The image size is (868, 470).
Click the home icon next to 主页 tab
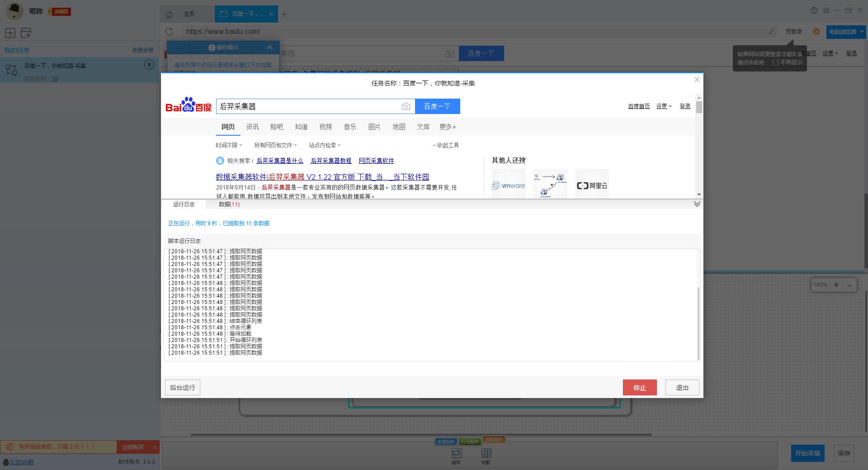pyautogui.click(x=169, y=14)
